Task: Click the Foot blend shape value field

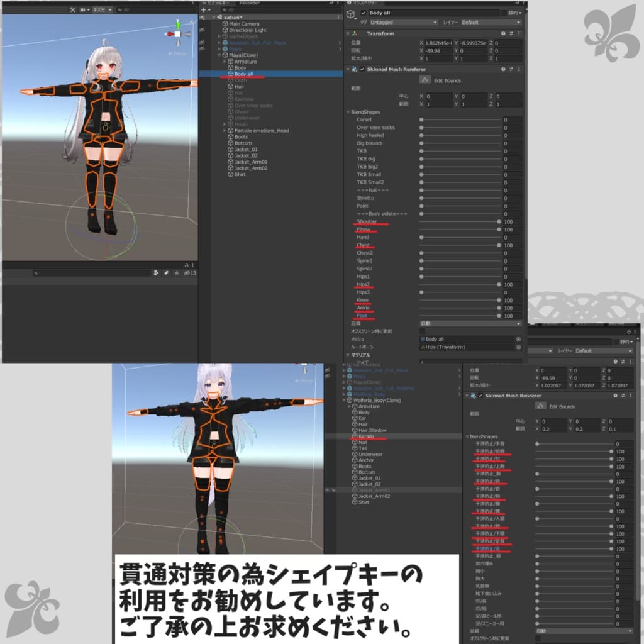Action: coord(512,316)
